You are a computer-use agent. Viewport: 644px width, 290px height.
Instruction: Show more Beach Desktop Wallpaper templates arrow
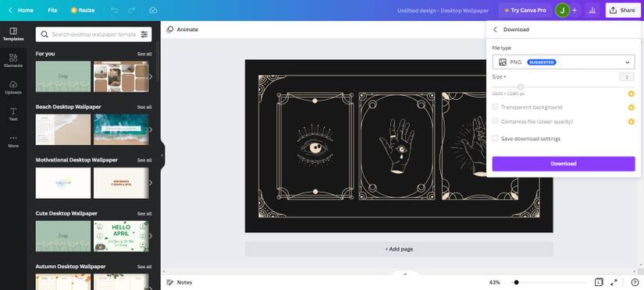[151, 129]
